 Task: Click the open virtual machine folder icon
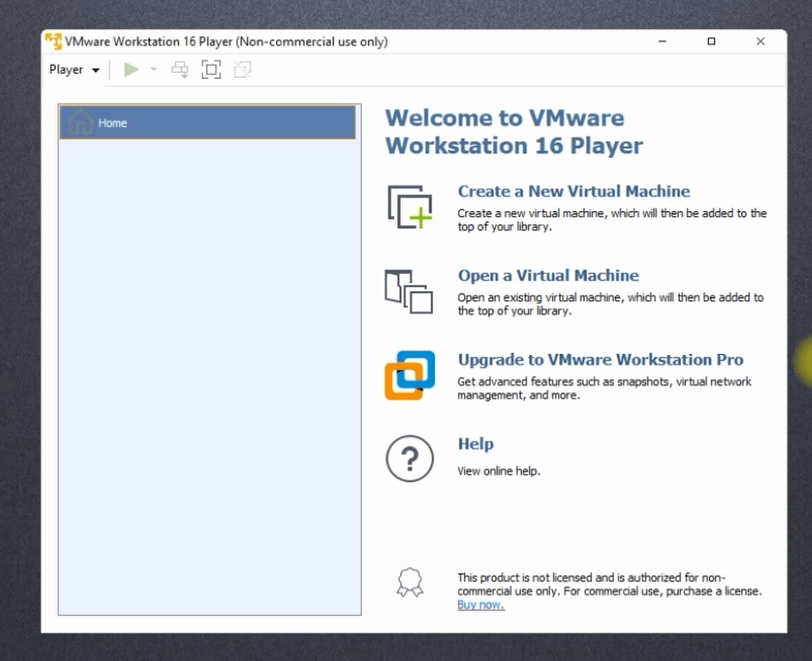point(408,291)
